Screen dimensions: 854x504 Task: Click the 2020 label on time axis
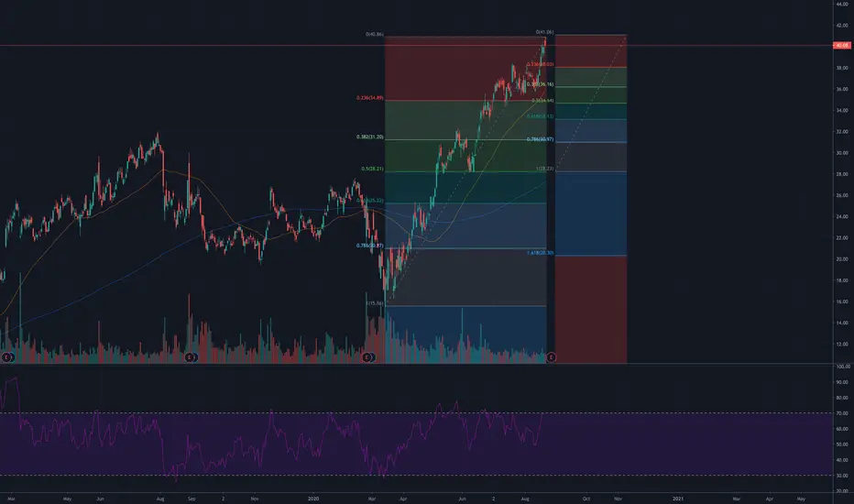tap(313, 499)
